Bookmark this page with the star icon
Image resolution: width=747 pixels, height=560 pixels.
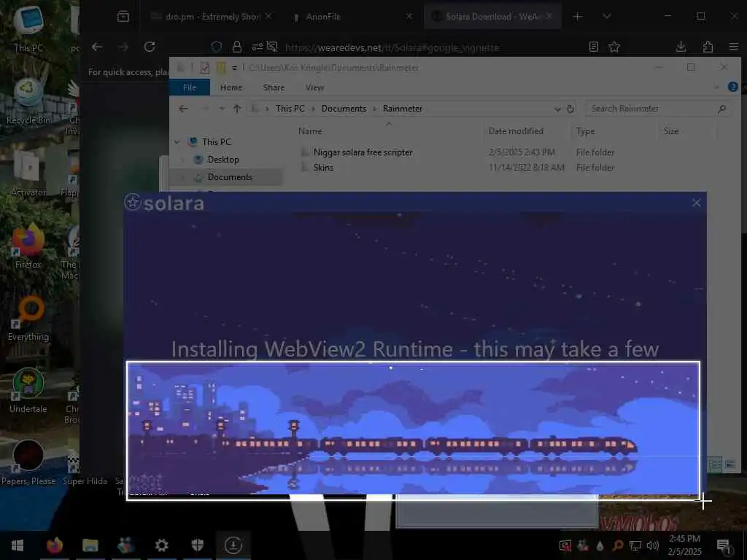(614, 47)
